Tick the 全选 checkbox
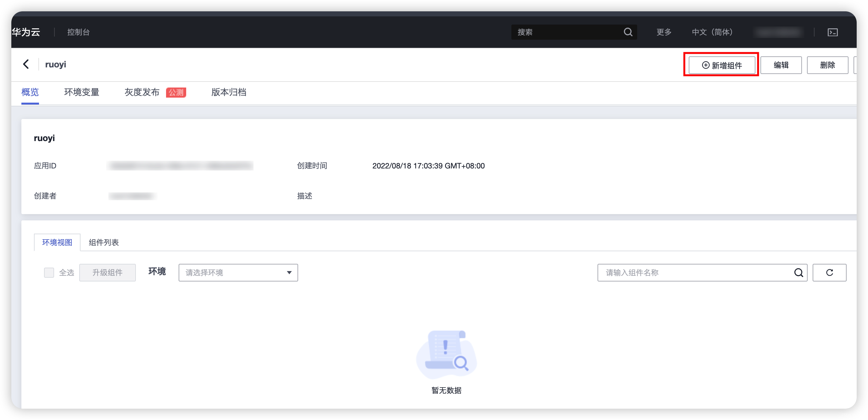This screenshot has width=868, height=420. point(49,273)
